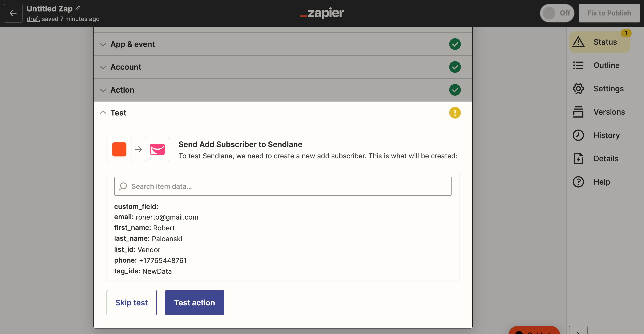This screenshot has width=644, height=334.
Task: Edit Zap name with pencil icon
Action: coord(78,8)
